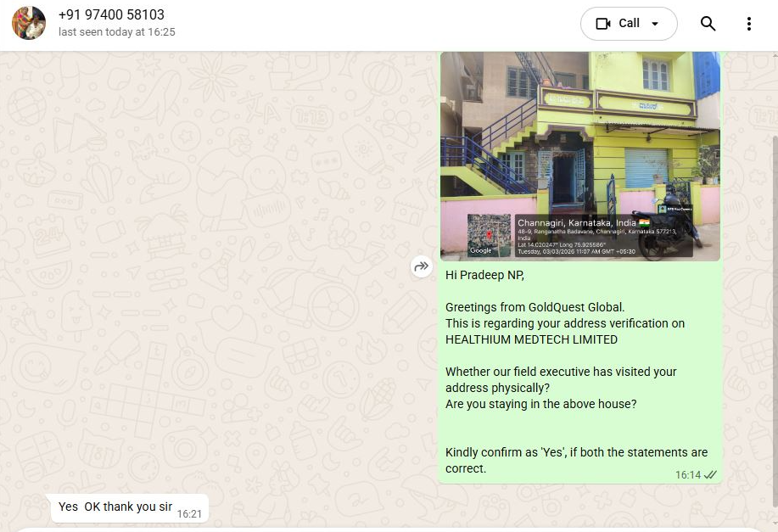Open search in this chat

[x=708, y=23]
